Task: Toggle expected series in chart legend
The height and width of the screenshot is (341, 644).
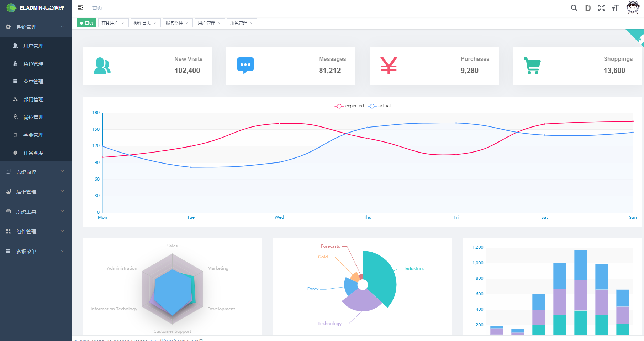Action: (x=349, y=106)
